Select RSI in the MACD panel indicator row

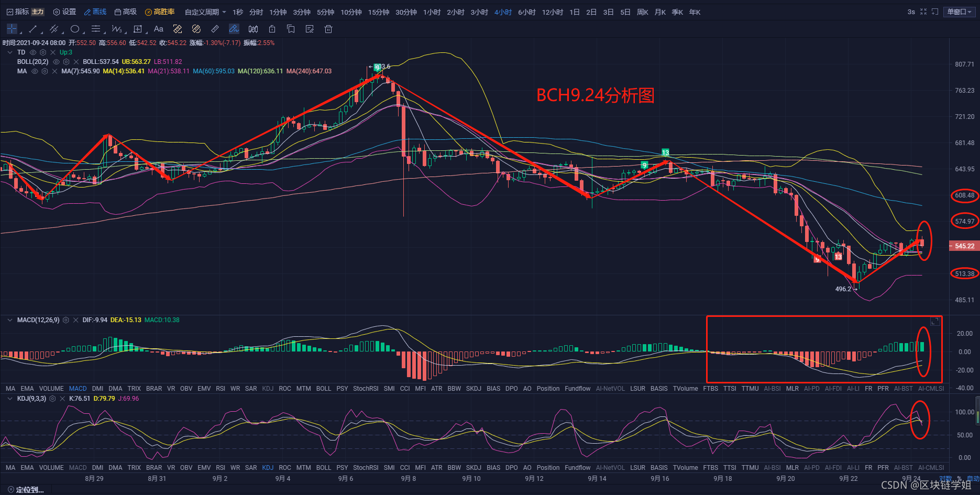221,389
